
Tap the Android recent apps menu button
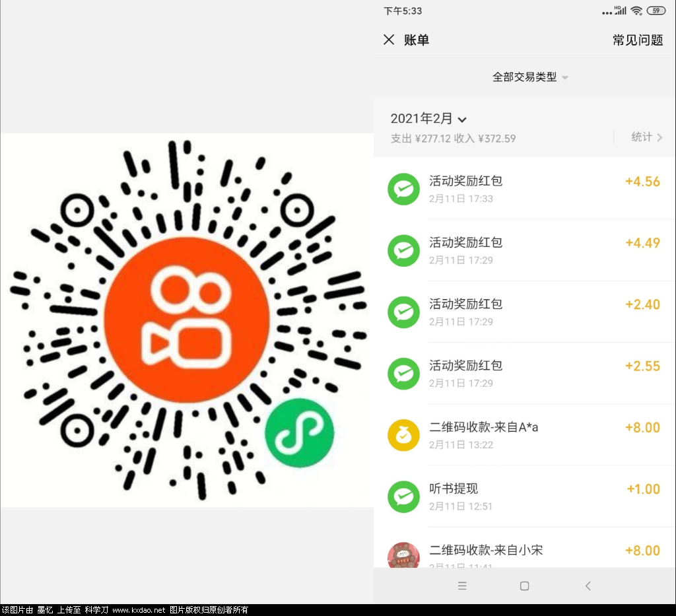[462, 586]
